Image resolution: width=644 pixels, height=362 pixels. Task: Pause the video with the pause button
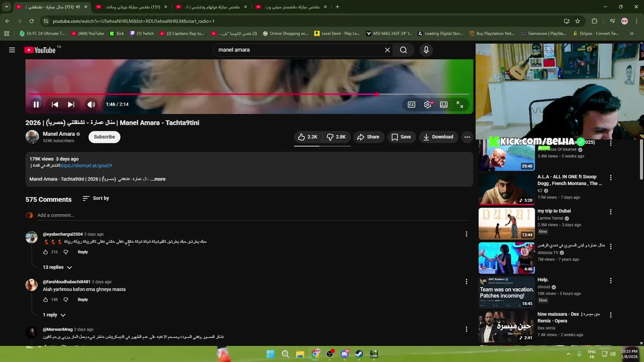[x=36, y=105]
